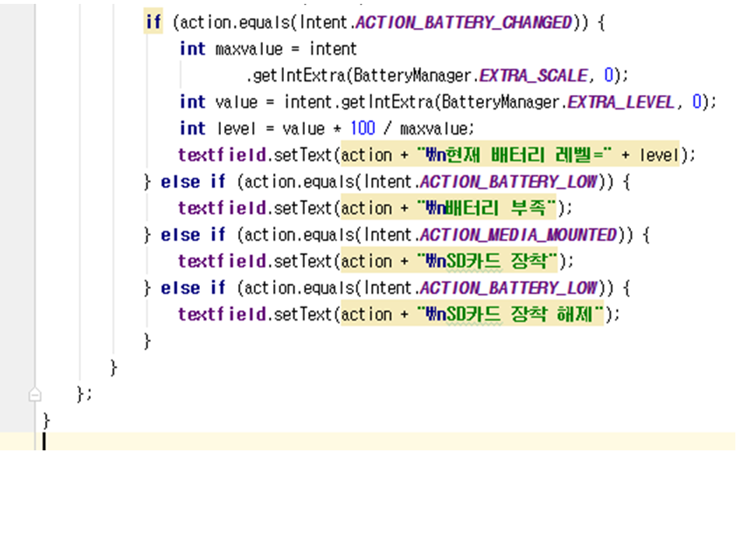Click the ACTION_BATTERY_CHANGED constant
Viewport: 747px width, 560px height.
coord(463,23)
